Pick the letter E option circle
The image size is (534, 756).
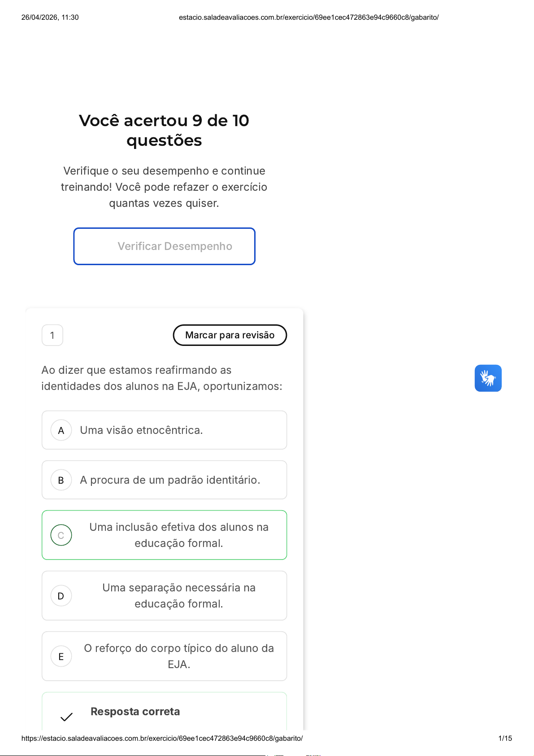click(x=61, y=656)
